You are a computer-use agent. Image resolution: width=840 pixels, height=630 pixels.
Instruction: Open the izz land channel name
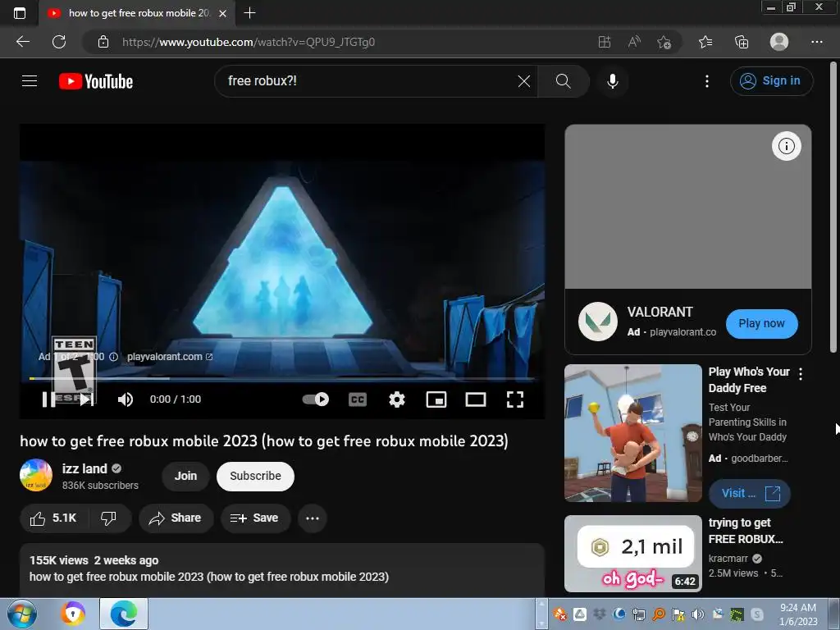pyautogui.click(x=84, y=468)
